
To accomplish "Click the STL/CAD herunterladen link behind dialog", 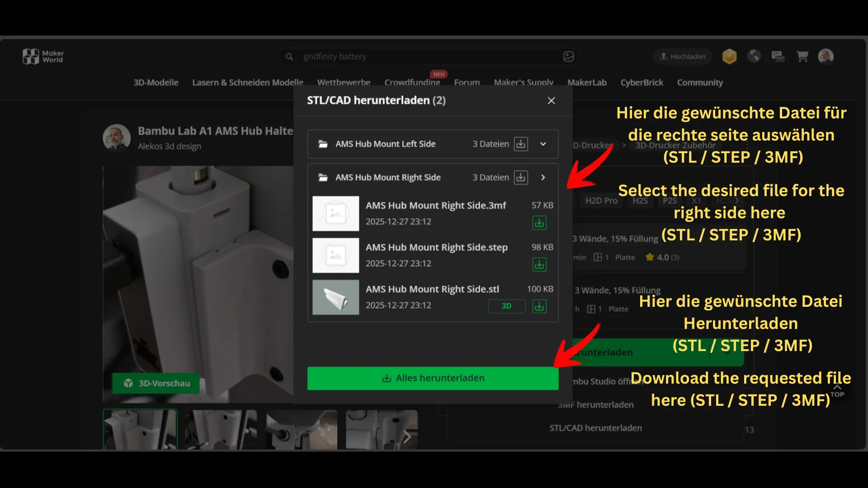I will tap(595, 428).
